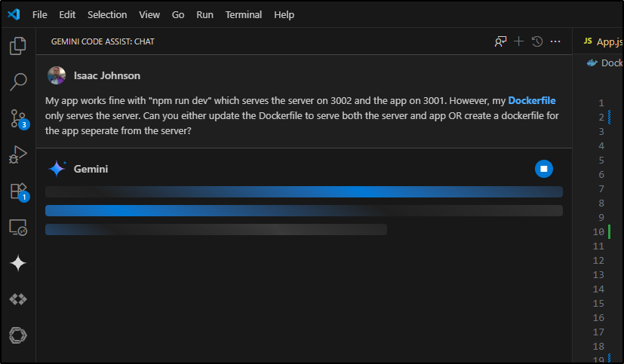Viewport: 624px width, 364px height.
Task: Click the feedback icon in chat header
Action: (500, 41)
